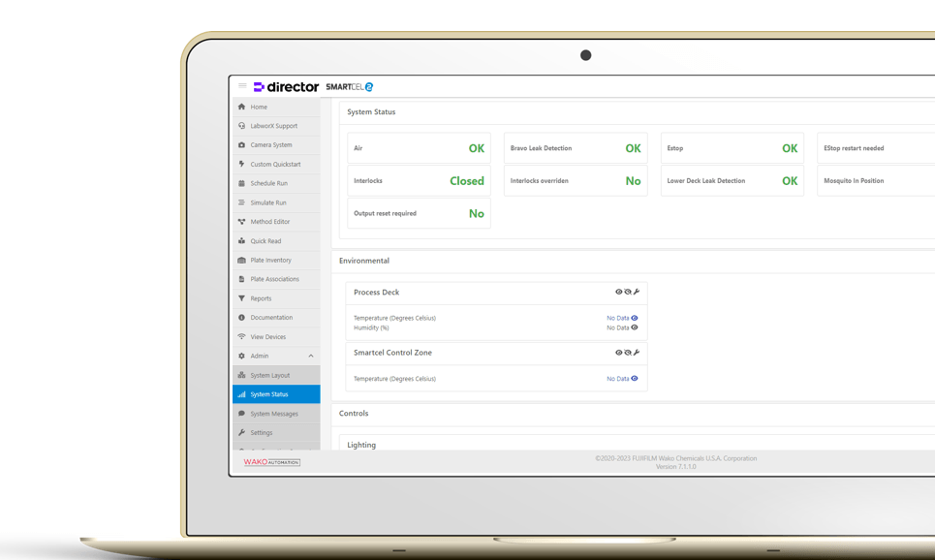Click the EStop restart needed label
Screen dimensions: 935x560
pyautogui.click(x=854, y=148)
